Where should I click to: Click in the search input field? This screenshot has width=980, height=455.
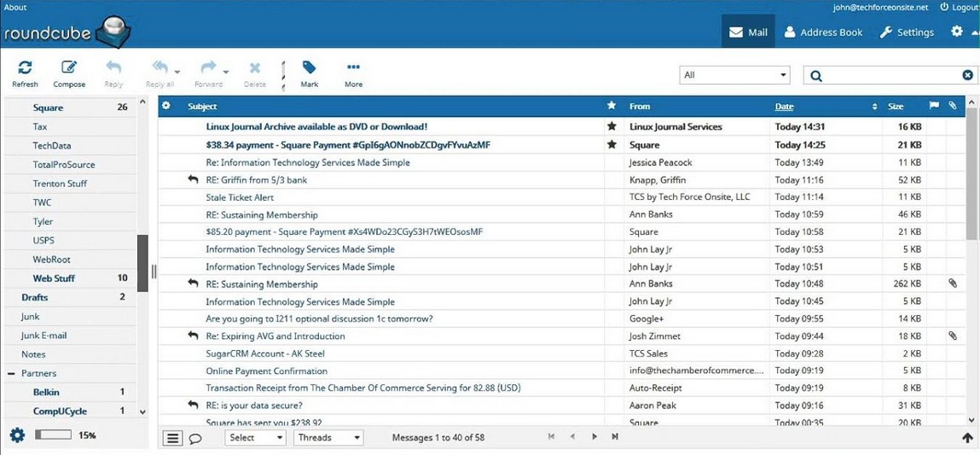[890, 76]
